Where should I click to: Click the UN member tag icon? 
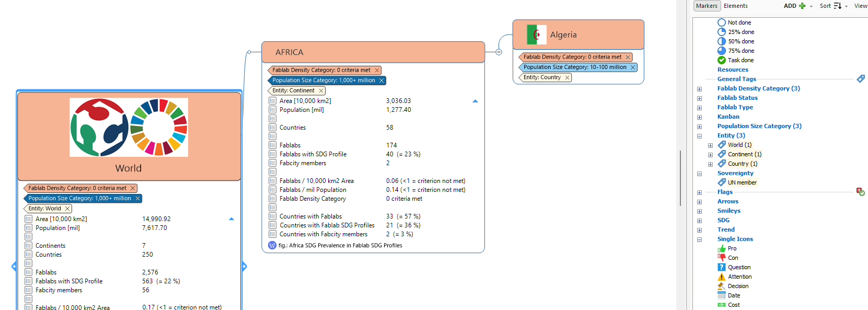coord(722,182)
